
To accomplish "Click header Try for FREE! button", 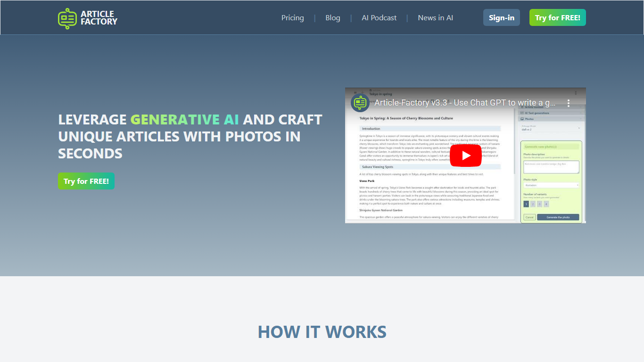I will [557, 18].
